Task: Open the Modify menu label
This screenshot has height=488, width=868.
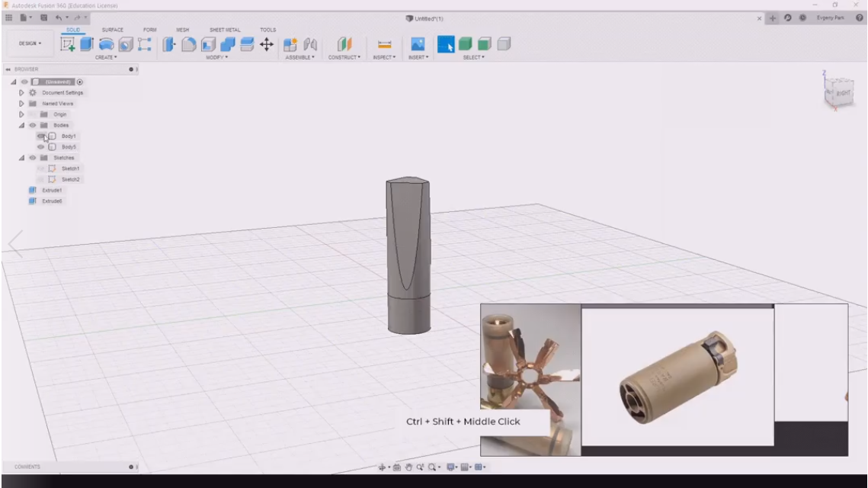Action: pyautogui.click(x=217, y=57)
